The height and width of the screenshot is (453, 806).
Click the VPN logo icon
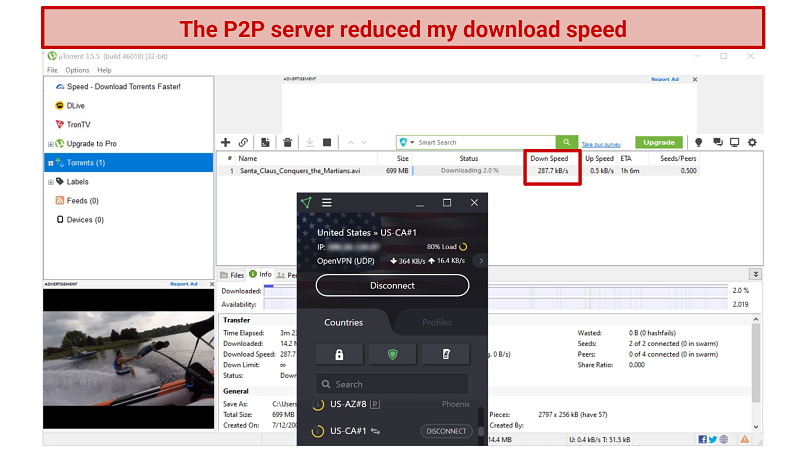[x=306, y=203]
